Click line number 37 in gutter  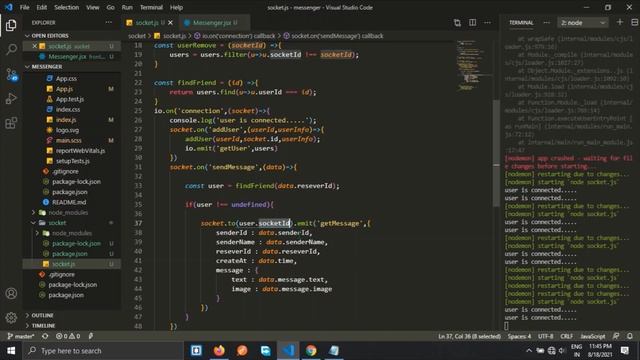(x=138, y=223)
